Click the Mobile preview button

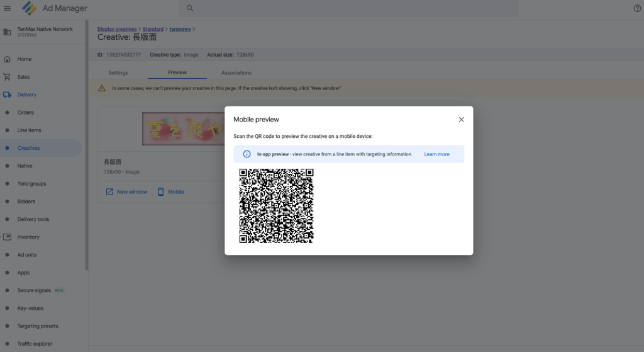coord(171,191)
